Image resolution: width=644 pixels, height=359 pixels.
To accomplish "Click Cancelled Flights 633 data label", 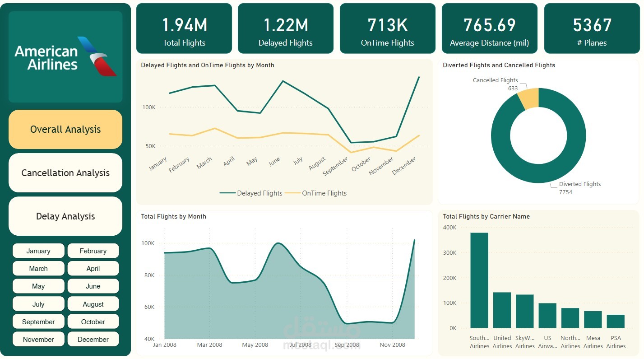I will tap(496, 84).
